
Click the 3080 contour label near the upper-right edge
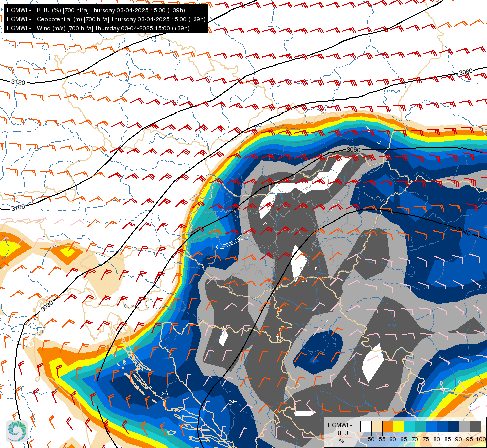pos(466,72)
